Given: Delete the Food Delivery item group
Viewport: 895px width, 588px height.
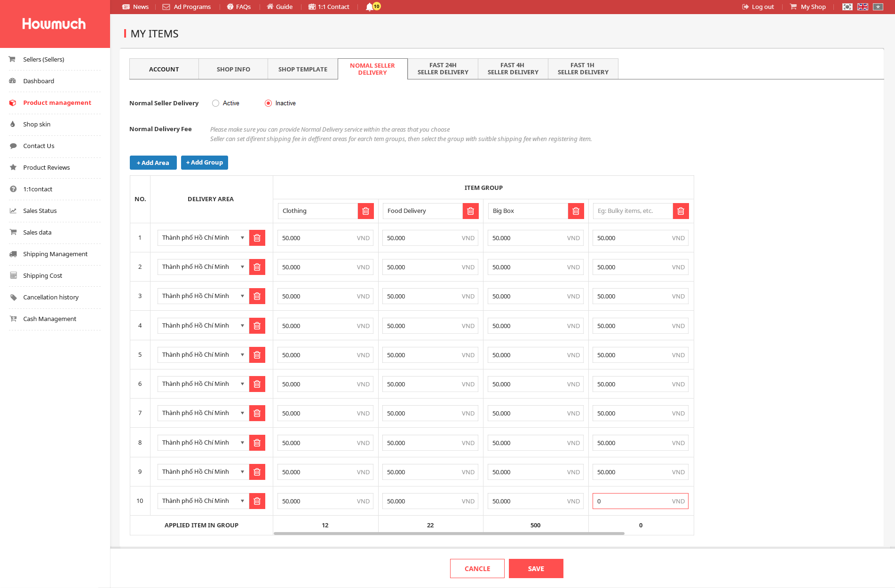Looking at the screenshot, I should click(470, 211).
